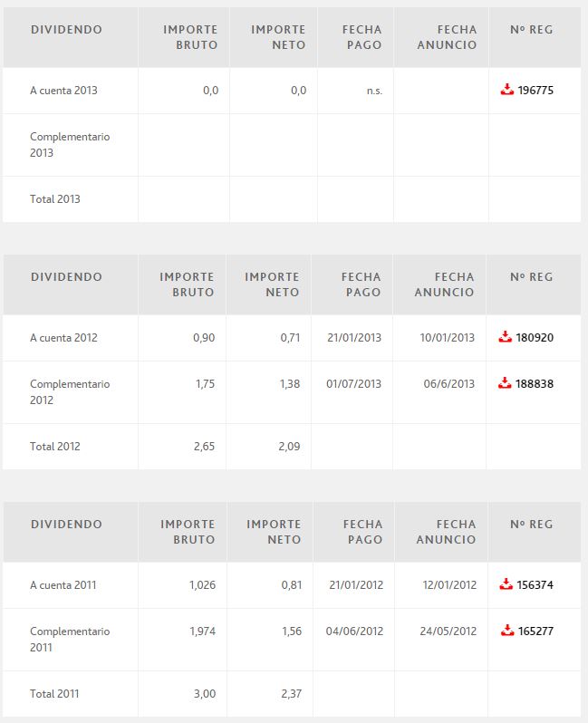
Task: Click download icon beside 196775
Action: pyautogui.click(x=506, y=90)
